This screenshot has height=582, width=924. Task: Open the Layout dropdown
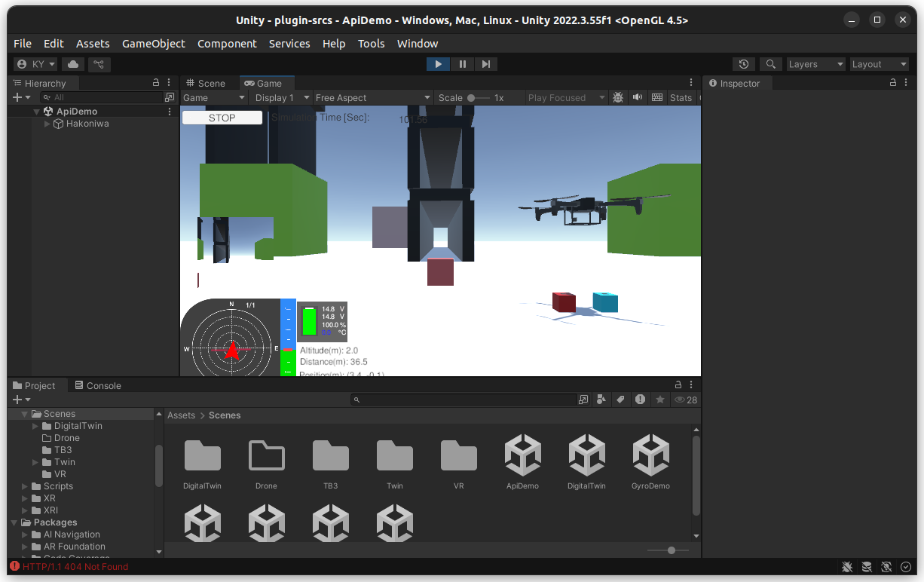click(x=879, y=64)
